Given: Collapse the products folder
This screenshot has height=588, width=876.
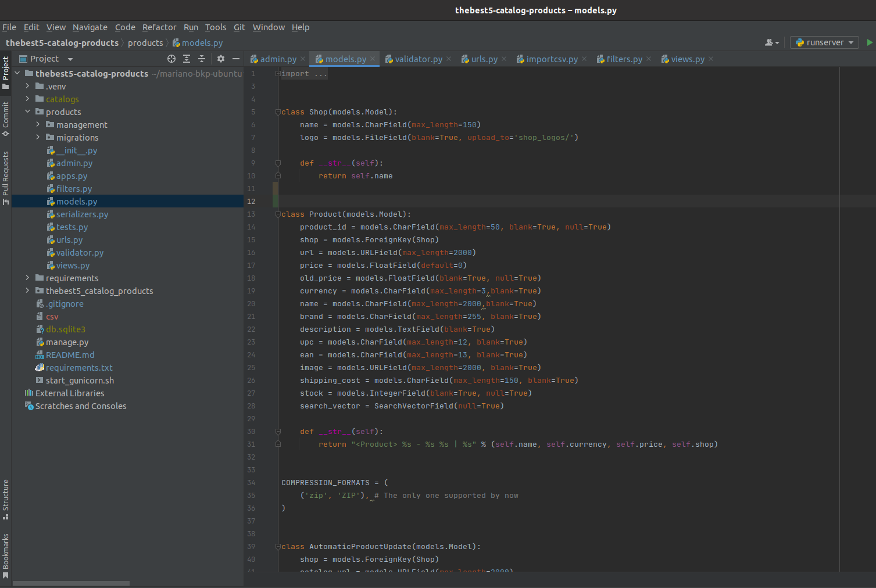Looking at the screenshot, I should [x=27, y=112].
